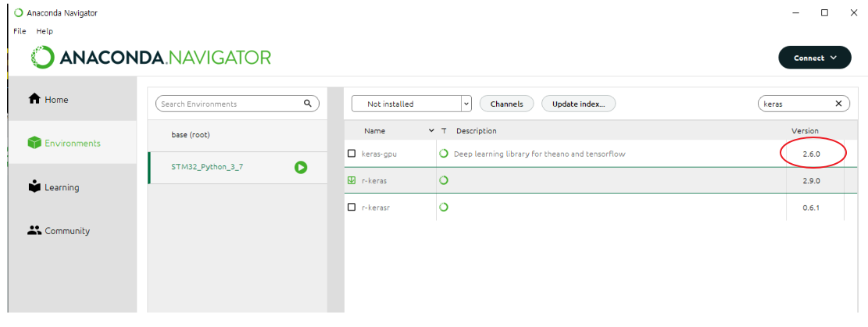The image size is (868, 327).
Task: Click the Update index... button
Action: click(578, 104)
